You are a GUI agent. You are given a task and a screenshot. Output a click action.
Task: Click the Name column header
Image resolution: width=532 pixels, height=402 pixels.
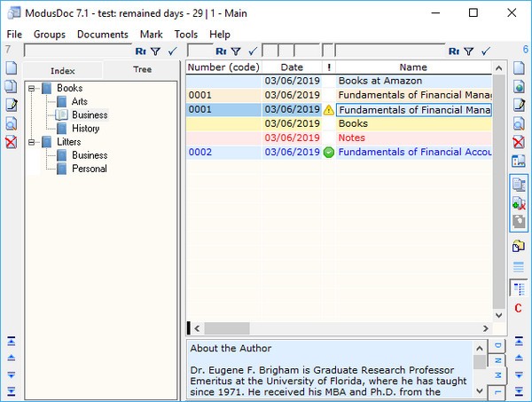point(412,67)
